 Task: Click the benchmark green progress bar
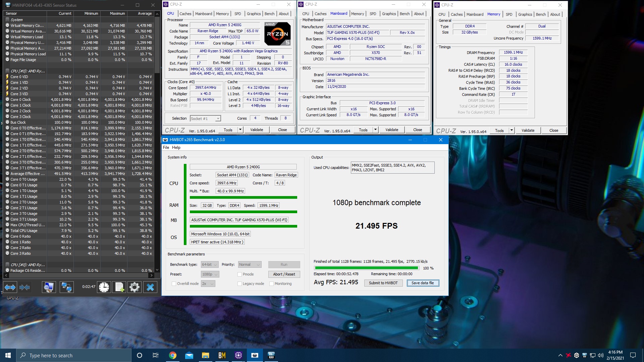tap(367, 268)
